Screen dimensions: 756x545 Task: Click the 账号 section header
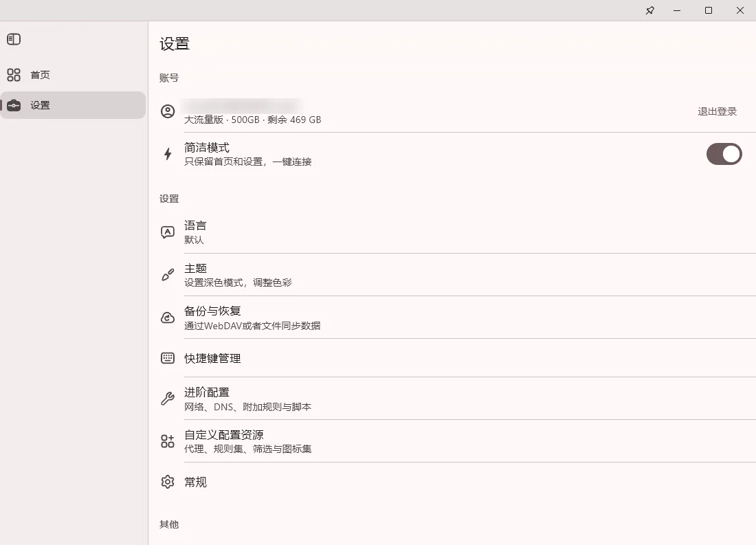tap(169, 78)
